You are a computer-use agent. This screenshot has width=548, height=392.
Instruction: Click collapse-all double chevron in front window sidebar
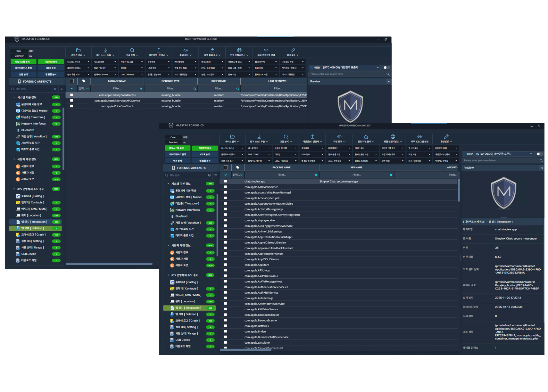coord(209,175)
